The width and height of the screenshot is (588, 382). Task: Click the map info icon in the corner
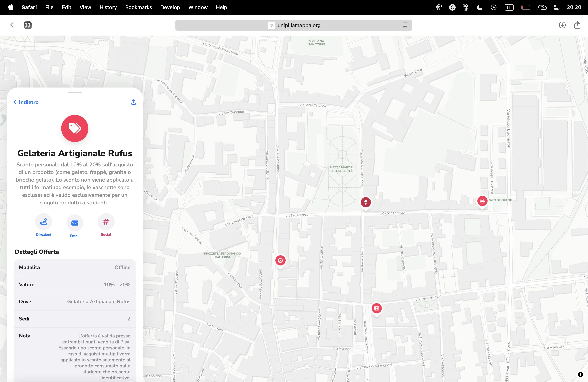click(581, 375)
